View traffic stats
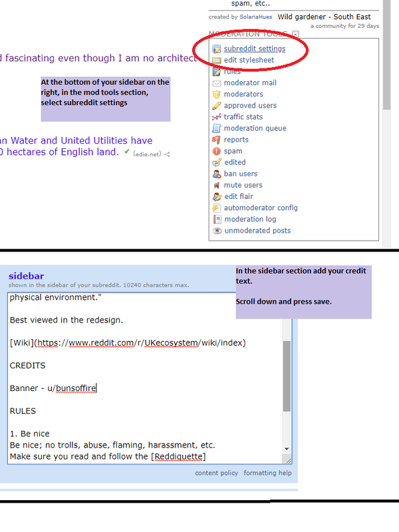Image resolution: width=399 pixels, height=532 pixels. click(x=243, y=117)
